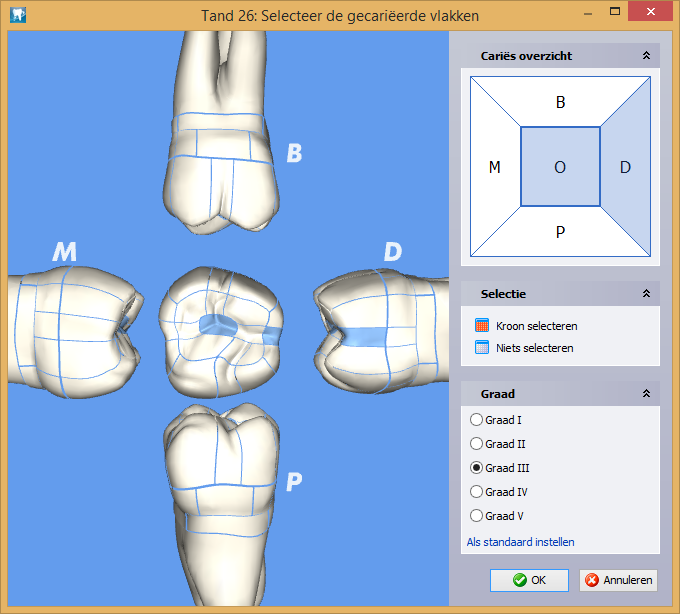Click the palatal tooth view labeled P
Viewport: 680px width, 614px height.
(x=221, y=503)
